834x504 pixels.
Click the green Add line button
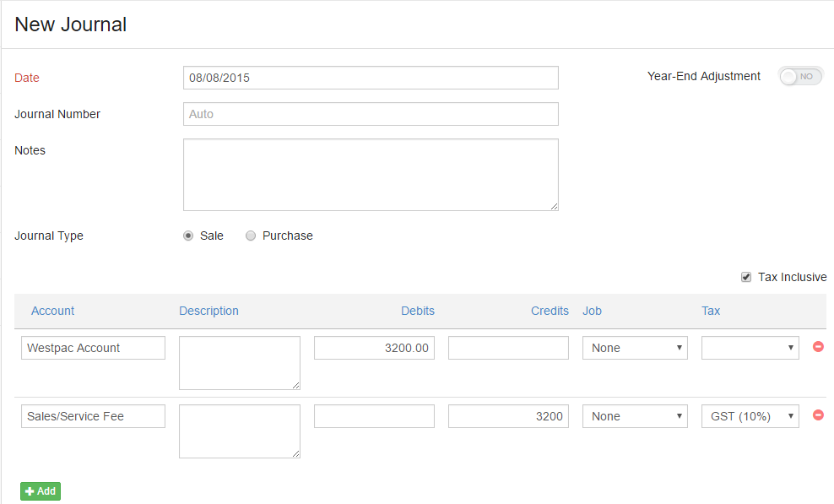coord(41,491)
